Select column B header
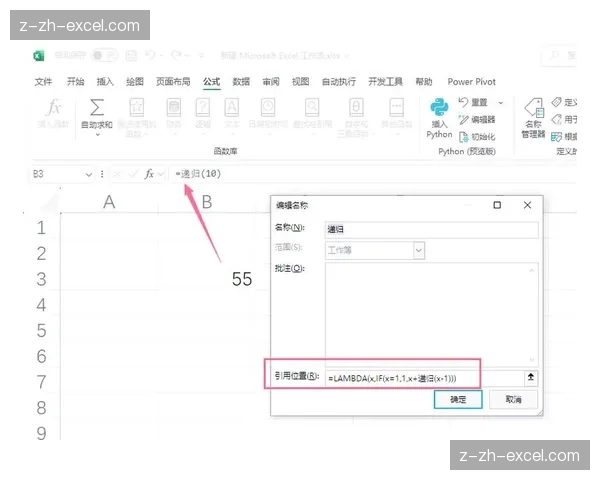This screenshot has width=600, height=480. (207, 202)
